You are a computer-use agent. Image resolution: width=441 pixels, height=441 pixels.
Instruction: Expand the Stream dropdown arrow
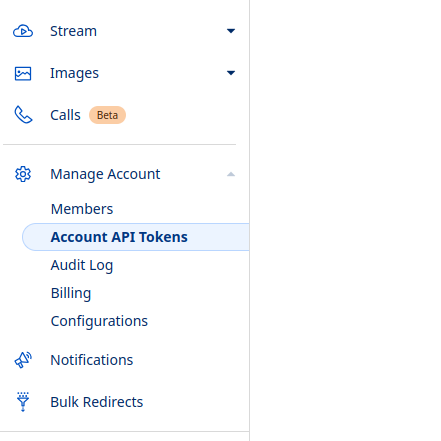(231, 31)
